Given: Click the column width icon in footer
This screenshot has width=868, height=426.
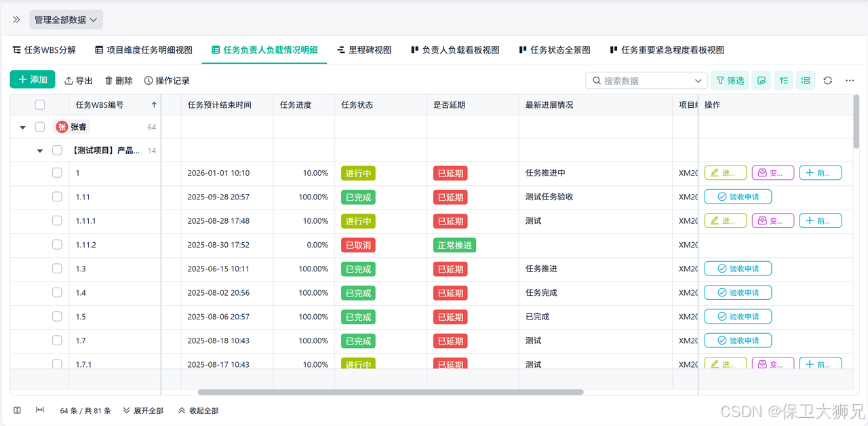Looking at the screenshot, I should (x=40, y=410).
